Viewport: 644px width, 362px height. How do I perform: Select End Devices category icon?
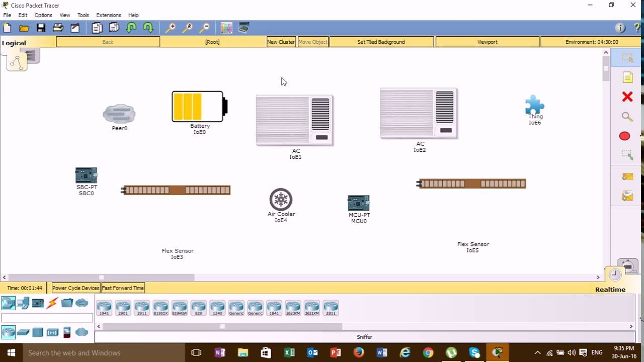pyautogui.click(x=23, y=303)
